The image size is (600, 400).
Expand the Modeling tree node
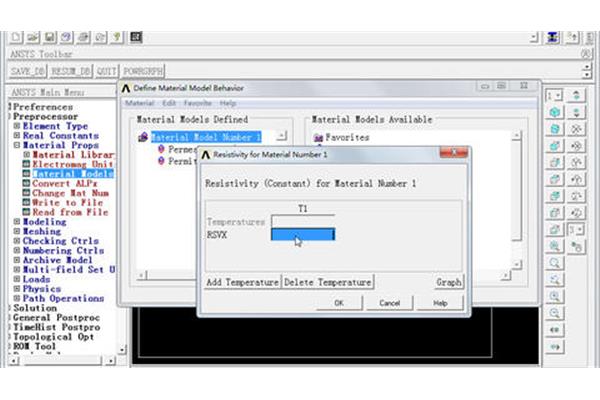pos(17,222)
